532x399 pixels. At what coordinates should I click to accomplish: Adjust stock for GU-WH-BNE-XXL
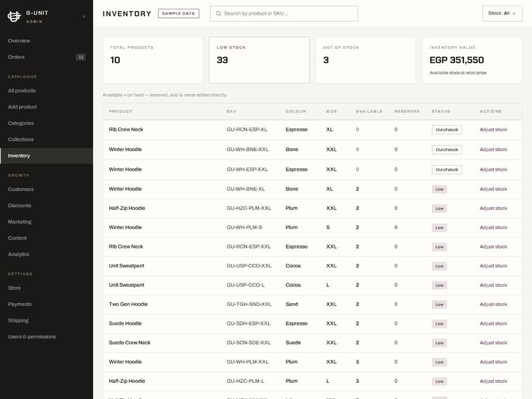tap(493, 150)
